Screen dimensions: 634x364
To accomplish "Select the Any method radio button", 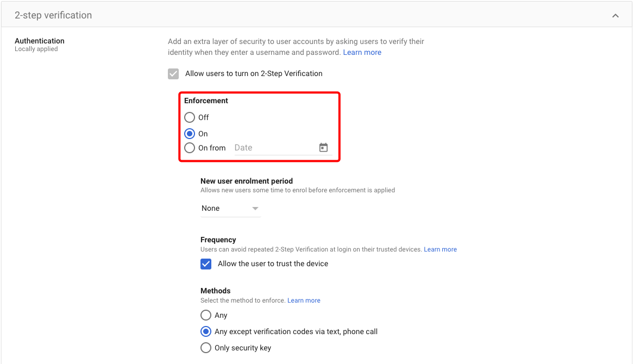I will point(206,315).
